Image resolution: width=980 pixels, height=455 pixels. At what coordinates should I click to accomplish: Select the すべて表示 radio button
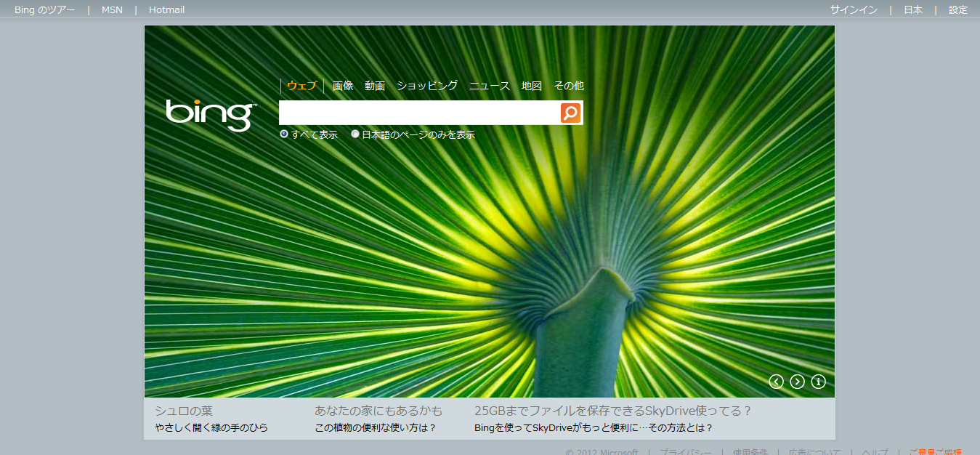[x=284, y=134]
